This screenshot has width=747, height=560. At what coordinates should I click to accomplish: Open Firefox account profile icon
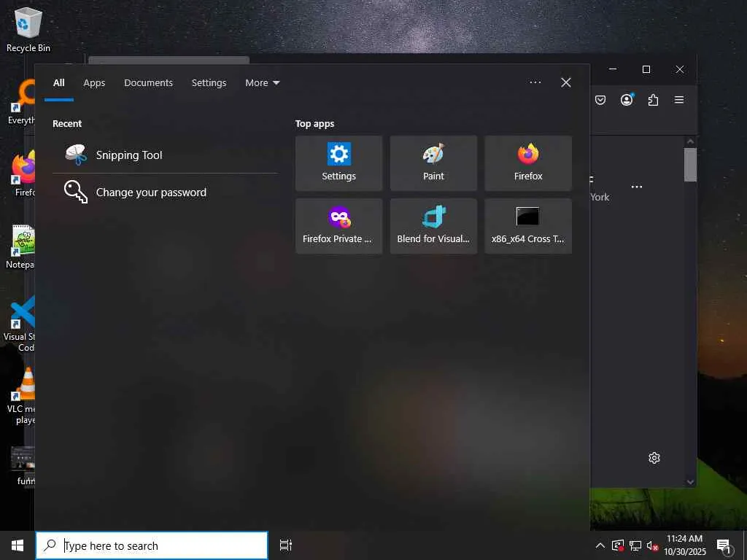627,99
